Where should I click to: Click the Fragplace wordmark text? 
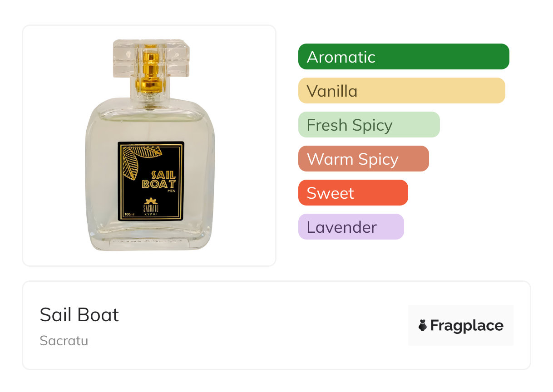click(x=467, y=325)
